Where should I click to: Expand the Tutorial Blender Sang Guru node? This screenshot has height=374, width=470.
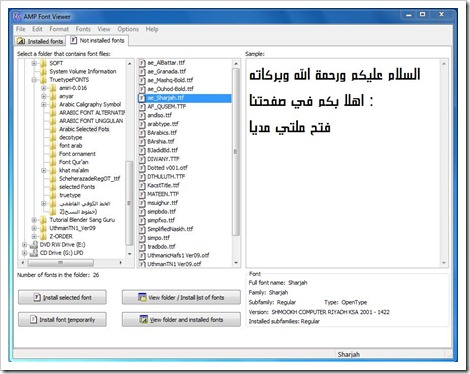click(34, 220)
